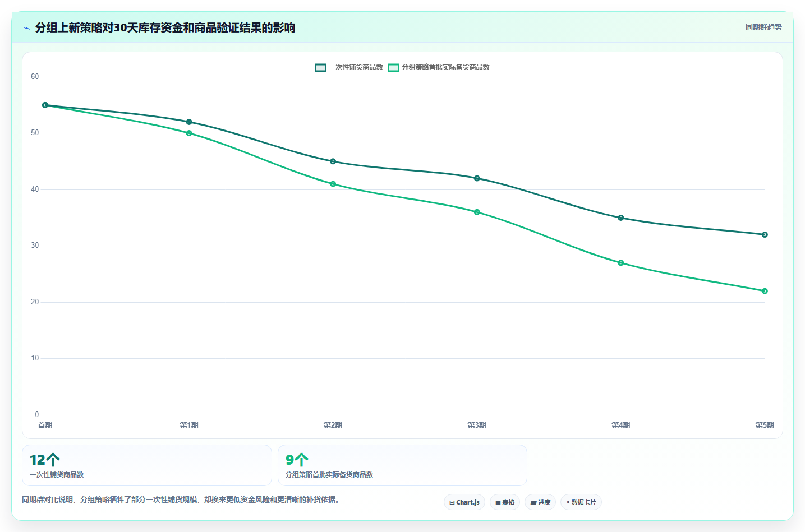805x532 pixels.
Task: Select the dark green data point at 第4期
Action: click(x=621, y=218)
